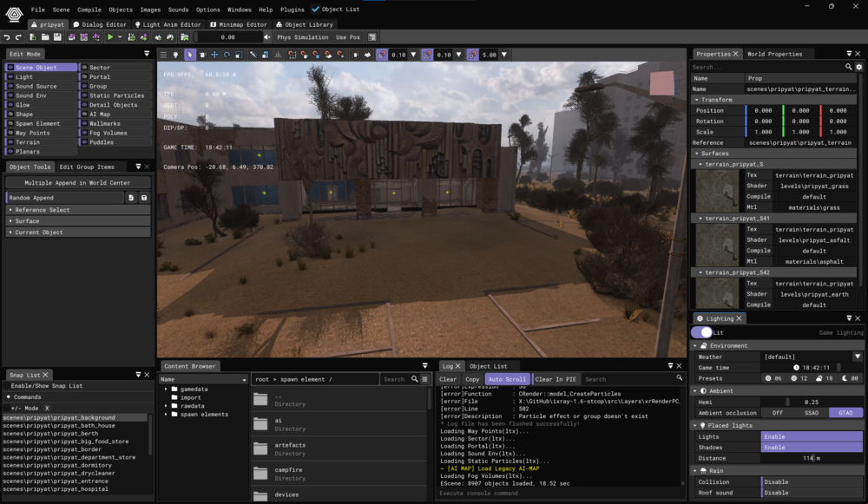Screen dimensions: 868x504
Task: Click the green play button
Action: pyautogui.click(x=110, y=37)
